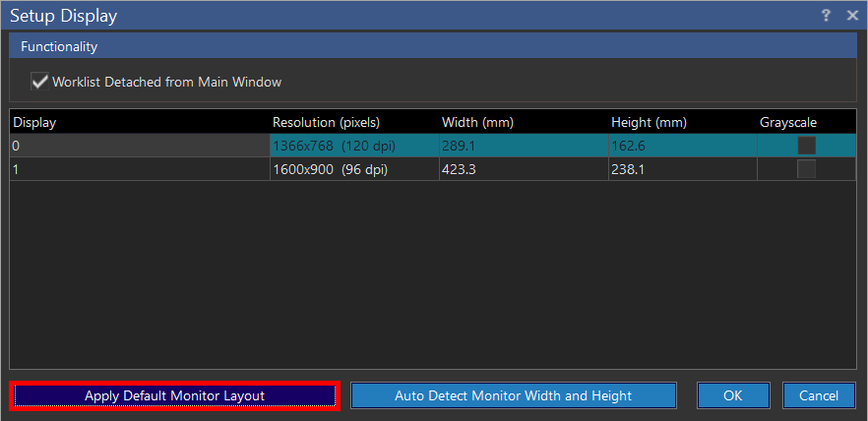
Task: Click the Display column header
Action: [x=140, y=122]
